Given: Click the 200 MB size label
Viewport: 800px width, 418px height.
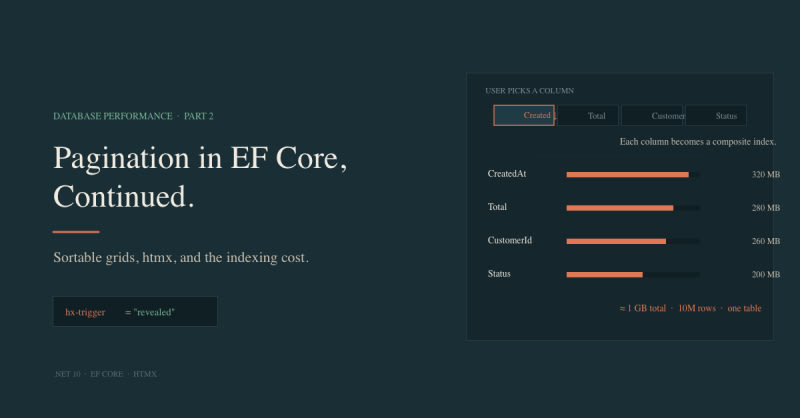Looking at the screenshot, I should (765, 275).
